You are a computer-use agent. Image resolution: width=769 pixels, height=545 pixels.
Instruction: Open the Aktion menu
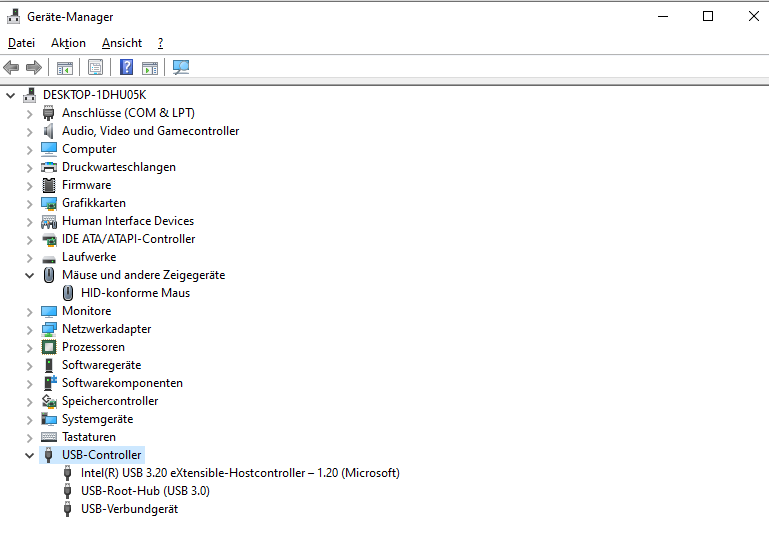[x=68, y=43]
